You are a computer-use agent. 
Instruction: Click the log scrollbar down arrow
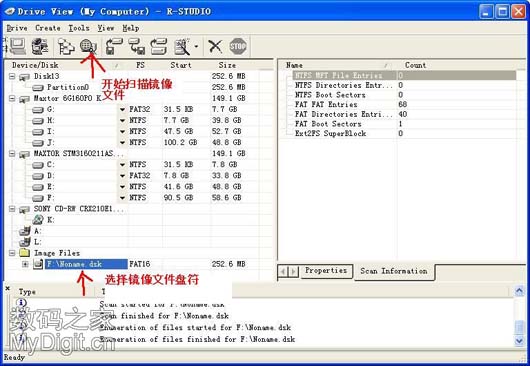click(x=520, y=340)
